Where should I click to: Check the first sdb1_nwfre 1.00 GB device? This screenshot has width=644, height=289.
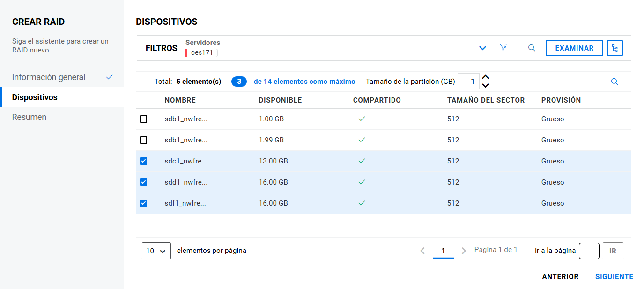[144, 119]
